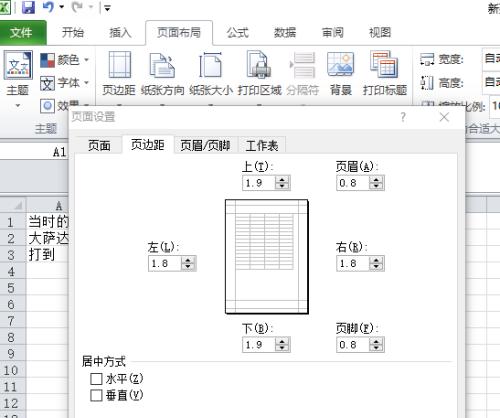The width and height of the screenshot is (500, 418).
Task: Click the 页眉 header margin input field
Action: [x=353, y=183]
